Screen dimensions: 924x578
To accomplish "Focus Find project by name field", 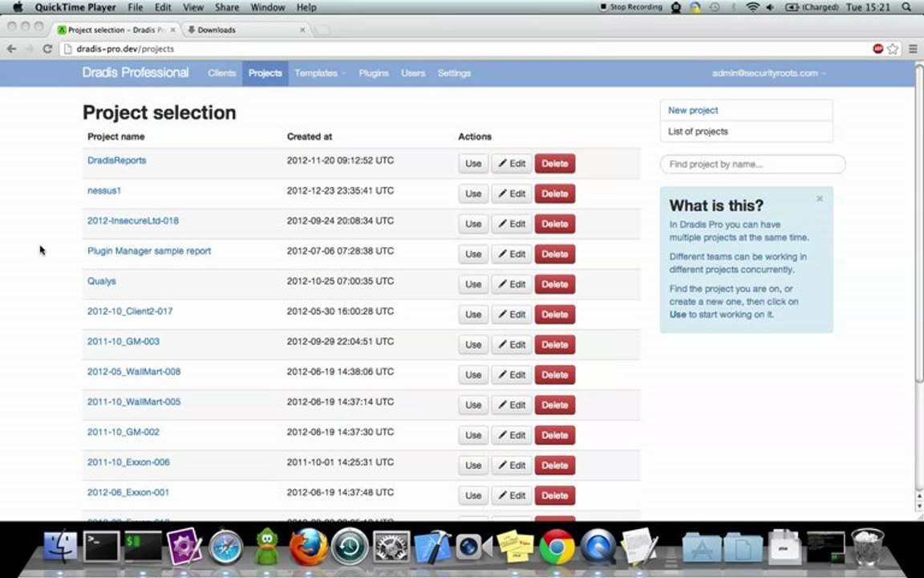I will [x=752, y=164].
